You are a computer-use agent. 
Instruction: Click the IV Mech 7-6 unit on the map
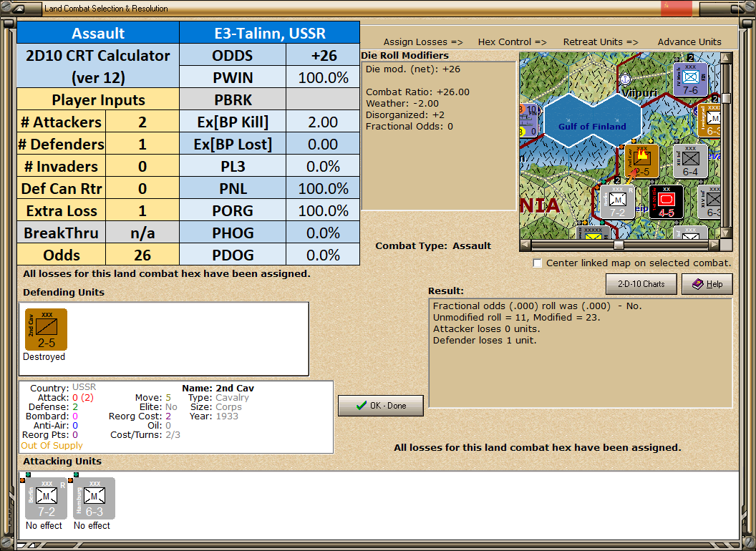pos(690,79)
